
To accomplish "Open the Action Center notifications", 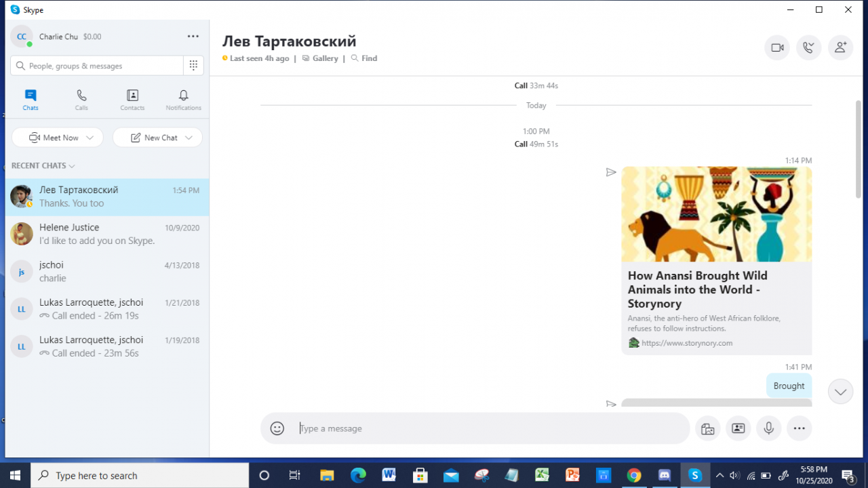I will pyautogui.click(x=848, y=475).
